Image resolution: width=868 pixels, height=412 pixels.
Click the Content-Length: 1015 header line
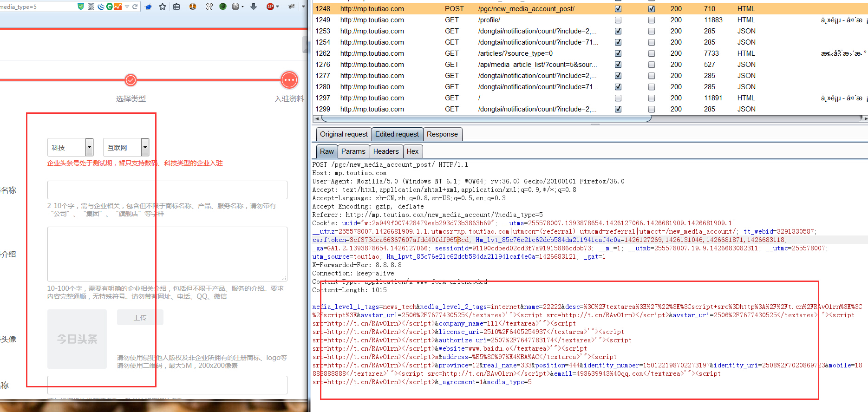tap(349, 290)
